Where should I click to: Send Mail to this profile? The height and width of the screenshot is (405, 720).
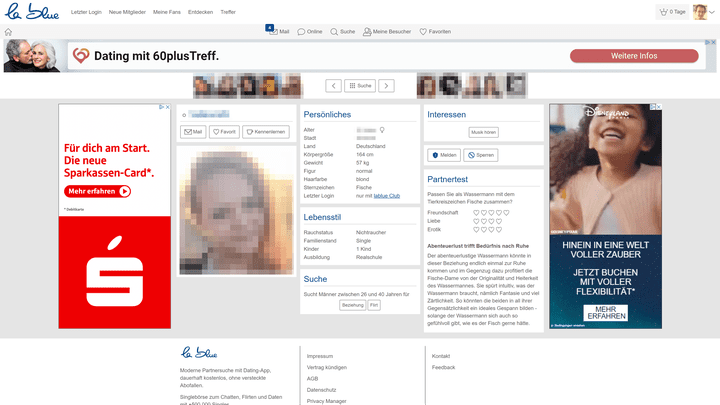click(193, 132)
